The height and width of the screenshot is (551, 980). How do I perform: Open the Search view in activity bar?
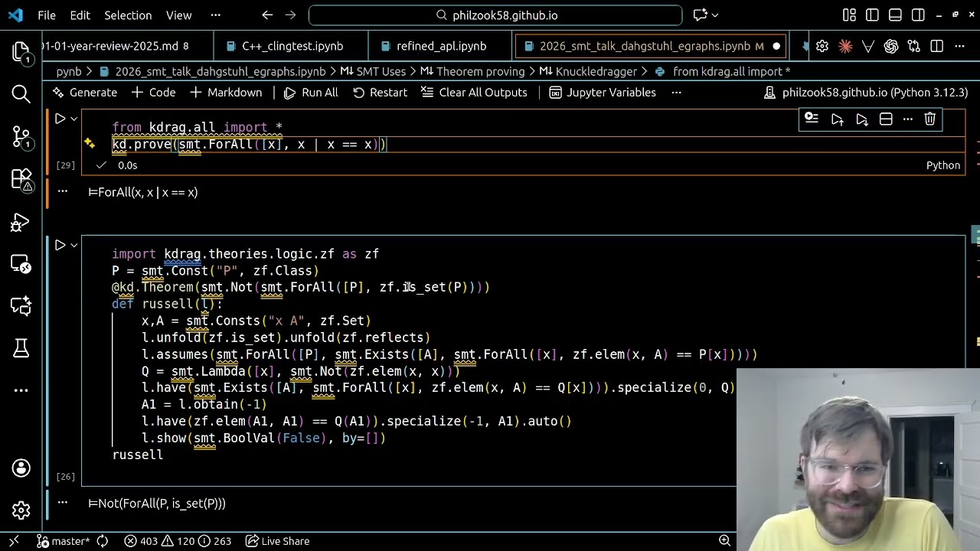(x=21, y=93)
